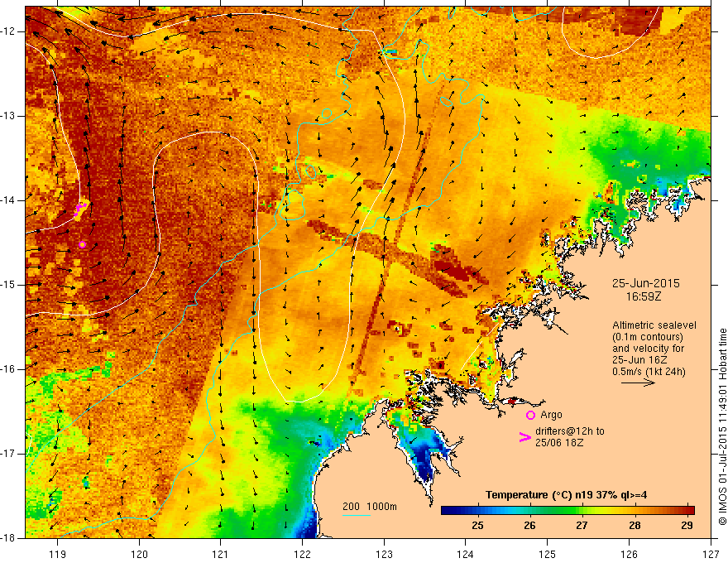The height and width of the screenshot is (563, 728).
Task: Click the 'Altimetric sealevel' text line
Action: coord(654,325)
